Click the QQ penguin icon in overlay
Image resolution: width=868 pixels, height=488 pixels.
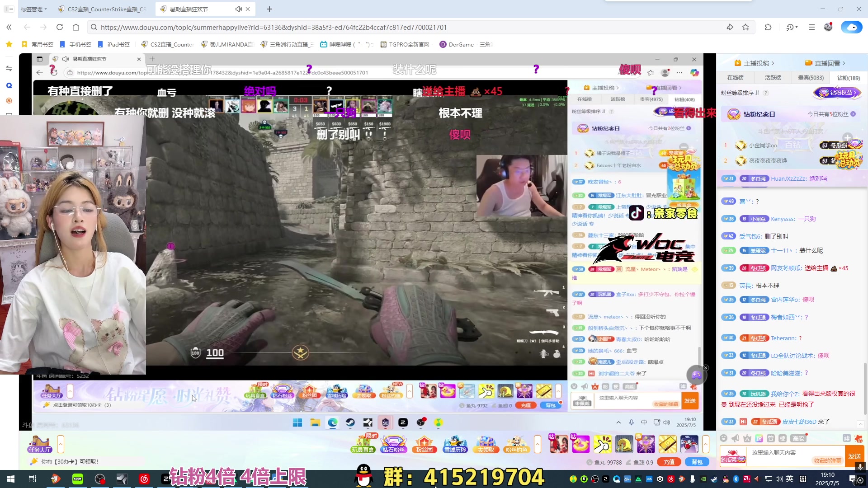(363, 476)
